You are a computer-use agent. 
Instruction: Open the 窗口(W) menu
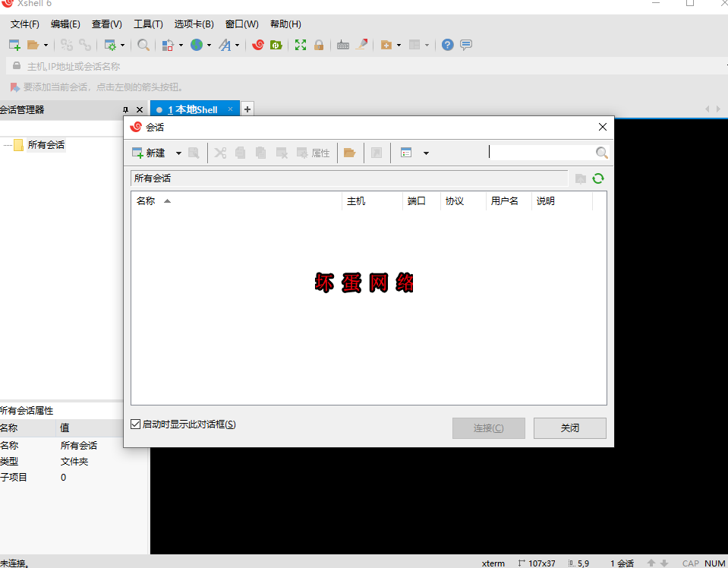pyautogui.click(x=242, y=24)
